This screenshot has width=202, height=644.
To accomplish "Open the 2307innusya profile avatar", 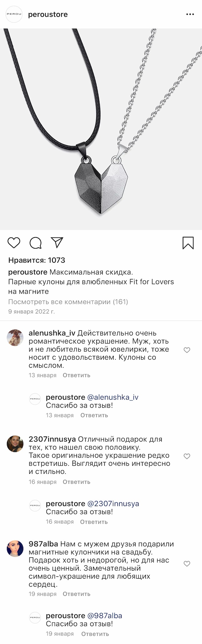I will [15, 444].
